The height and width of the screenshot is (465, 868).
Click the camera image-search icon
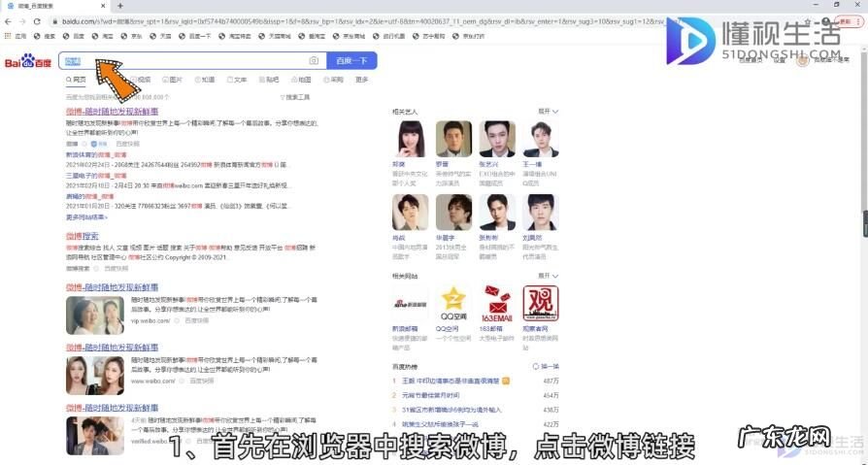point(314,61)
